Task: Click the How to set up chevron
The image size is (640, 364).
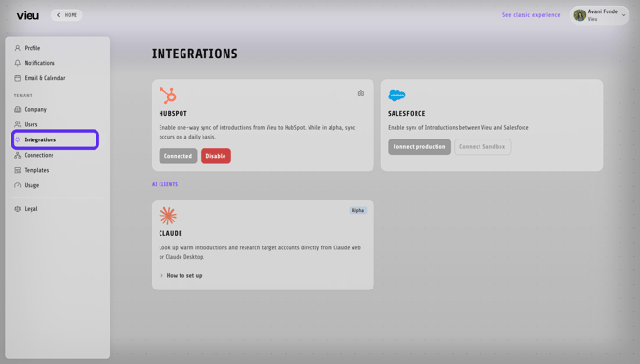Action: coord(161,276)
